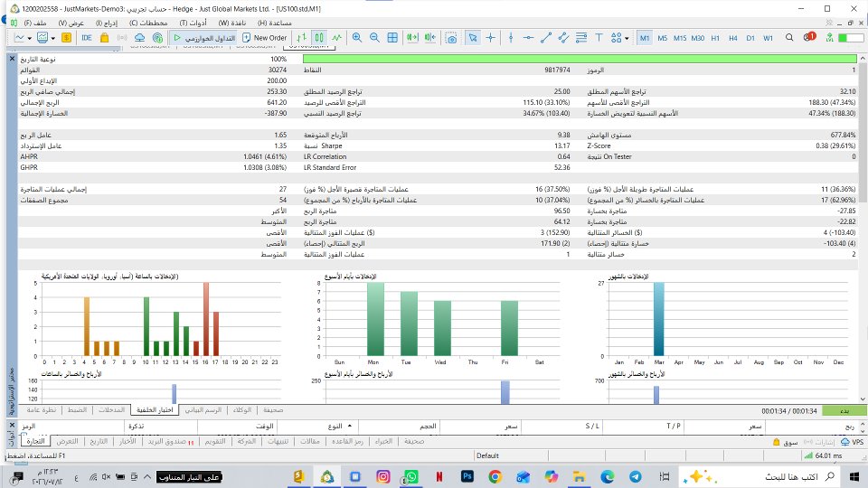Switch chart to bar chart mode
Image resolution: width=868 pixels, height=488 pixels.
pyautogui.click(x=301, y=38)
